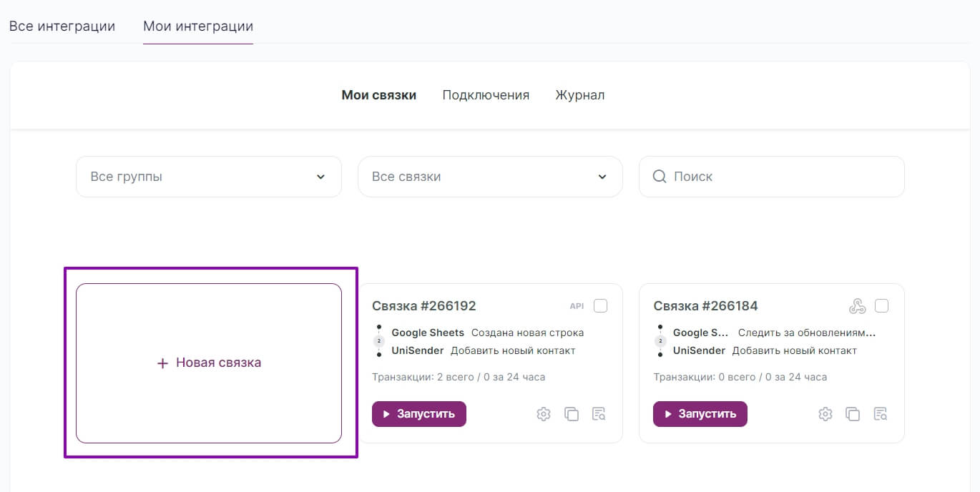Open settings gear for Связка #266184
980x492 pixels.
[825, 414]
